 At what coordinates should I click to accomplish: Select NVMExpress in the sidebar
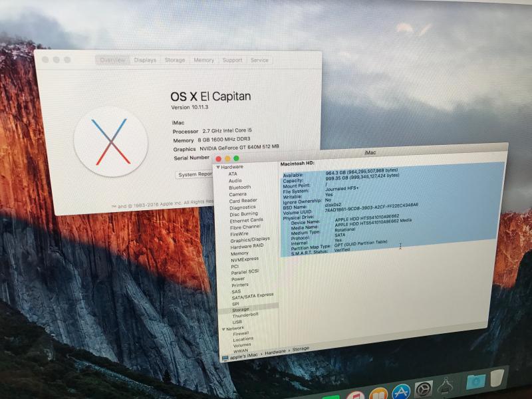click(x=245, y=259)
